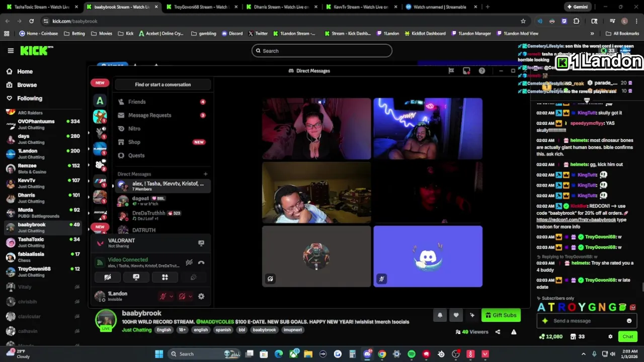Open the 7 Members group DM
The image size is (644, 362).
[162, 186]
